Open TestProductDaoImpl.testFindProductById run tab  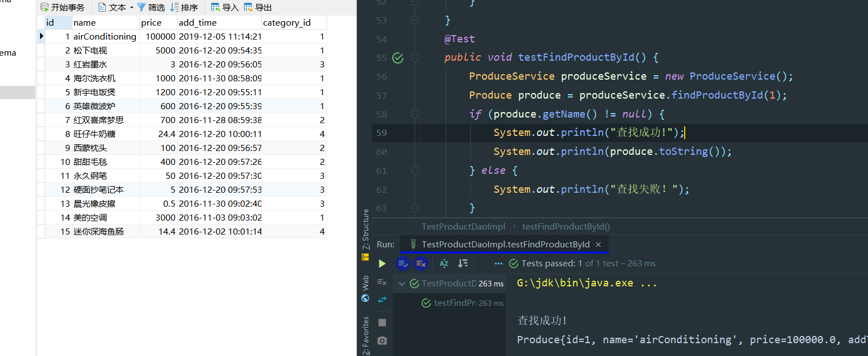pyautogui.click(x=505, y=245)
